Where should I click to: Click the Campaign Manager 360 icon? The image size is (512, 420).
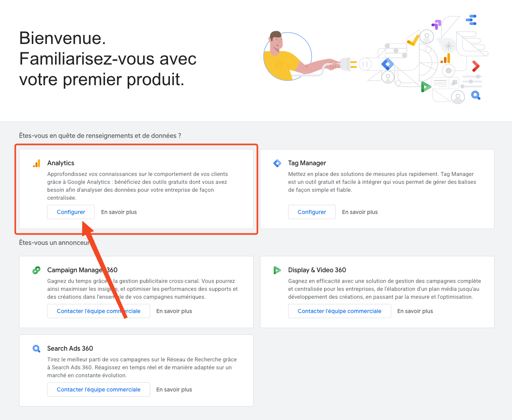[x=36, y=270]
